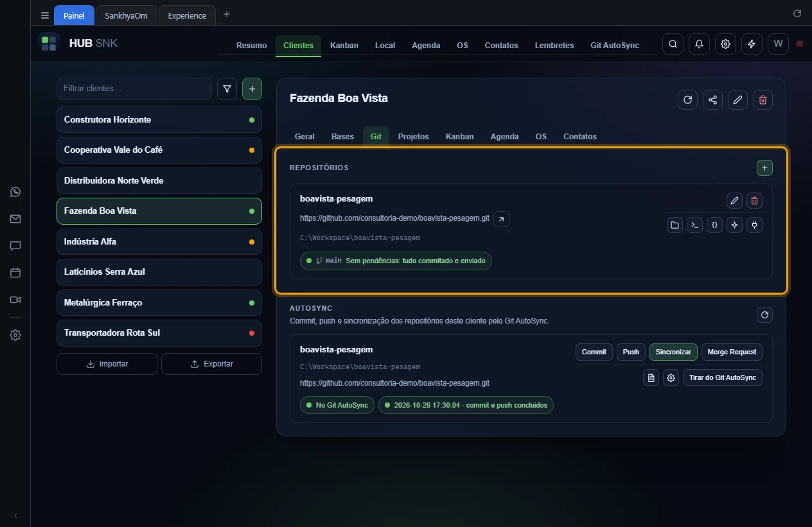This screenshot has height=527, width=812.
Task: Open the W user avatar menu
Action: pyautogui.click(x=778, y=44)
